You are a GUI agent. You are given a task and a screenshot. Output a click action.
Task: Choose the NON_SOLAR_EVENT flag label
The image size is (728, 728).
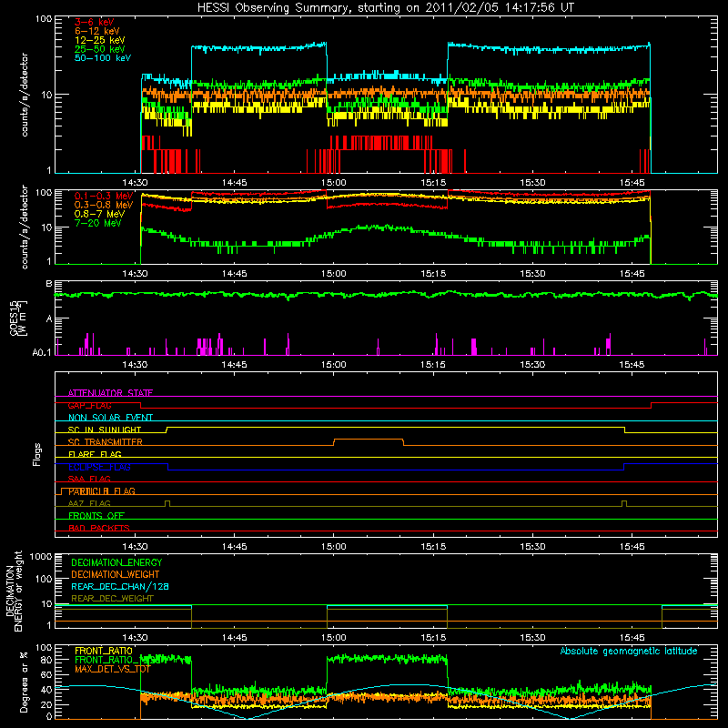[110, 418]
